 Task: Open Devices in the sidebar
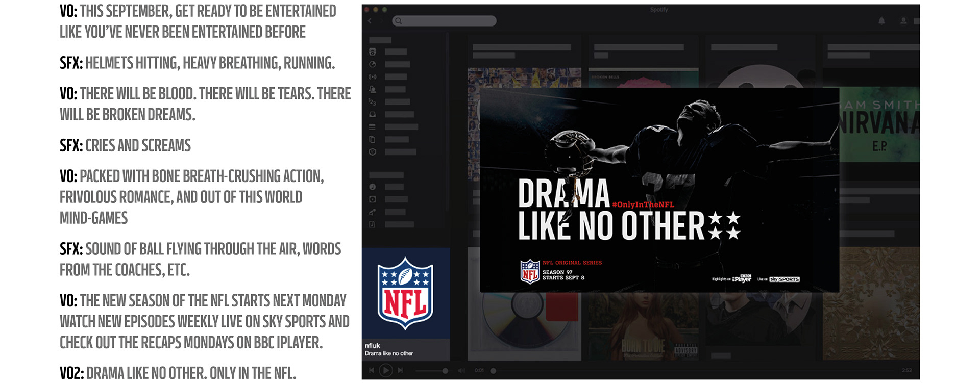pos(373,139)
